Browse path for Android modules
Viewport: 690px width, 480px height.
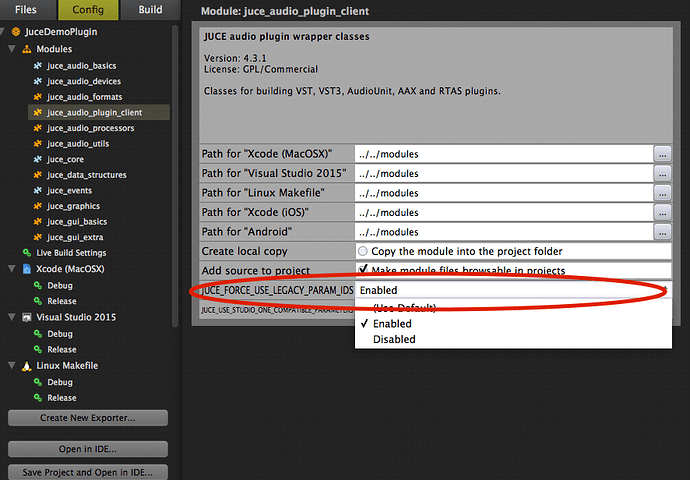(x=662, y=232)
